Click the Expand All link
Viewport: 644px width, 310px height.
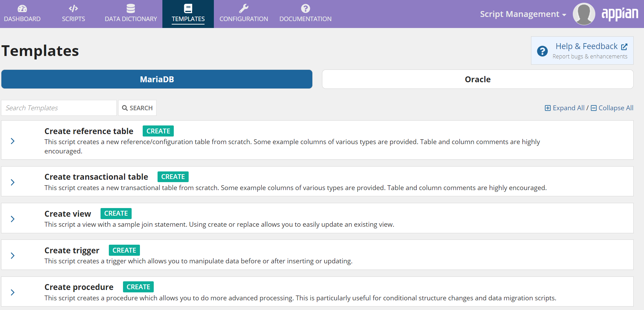click(565, 108)
